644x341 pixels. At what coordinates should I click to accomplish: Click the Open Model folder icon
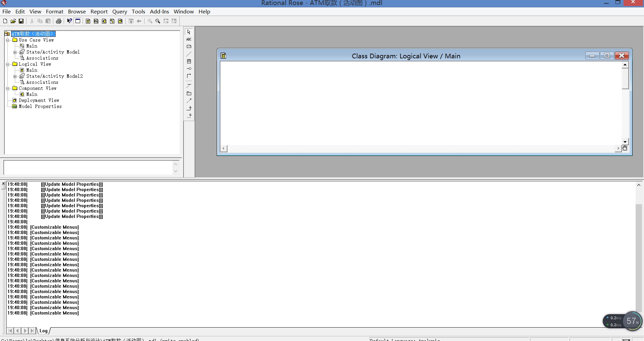tap(13, 21)
